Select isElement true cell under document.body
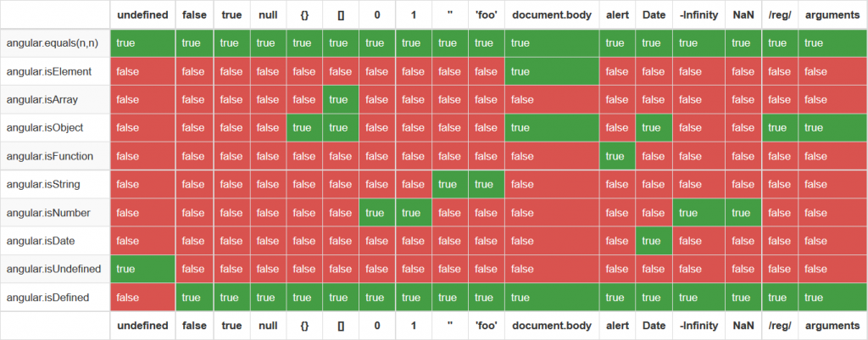This screenshot has width=868, height=340. (552, 71)
